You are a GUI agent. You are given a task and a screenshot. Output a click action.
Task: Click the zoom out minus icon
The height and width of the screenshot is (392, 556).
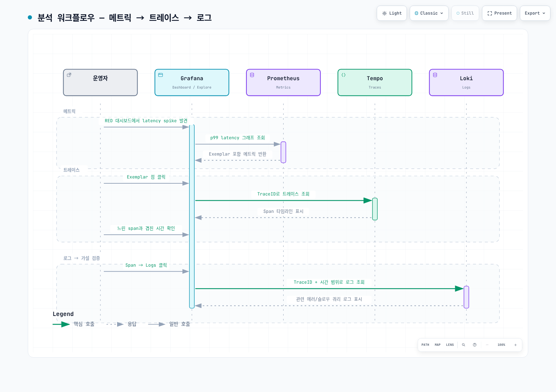[487, 345]
